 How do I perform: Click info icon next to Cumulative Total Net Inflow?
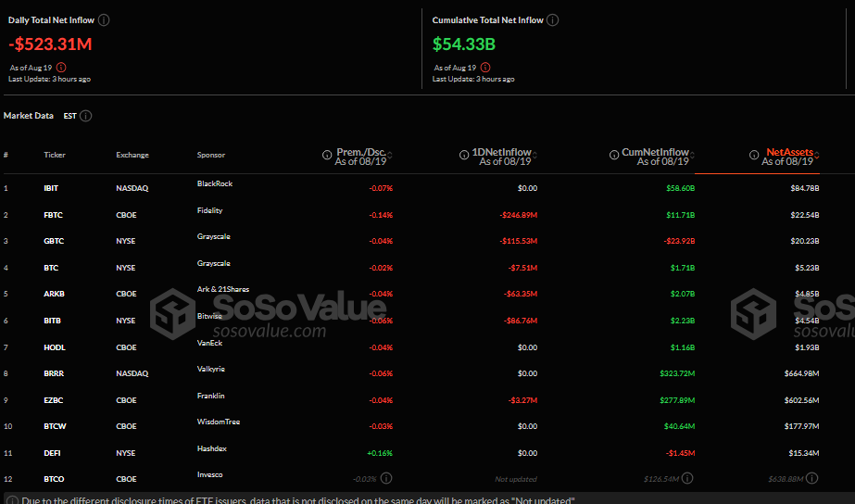click(552, 20)
